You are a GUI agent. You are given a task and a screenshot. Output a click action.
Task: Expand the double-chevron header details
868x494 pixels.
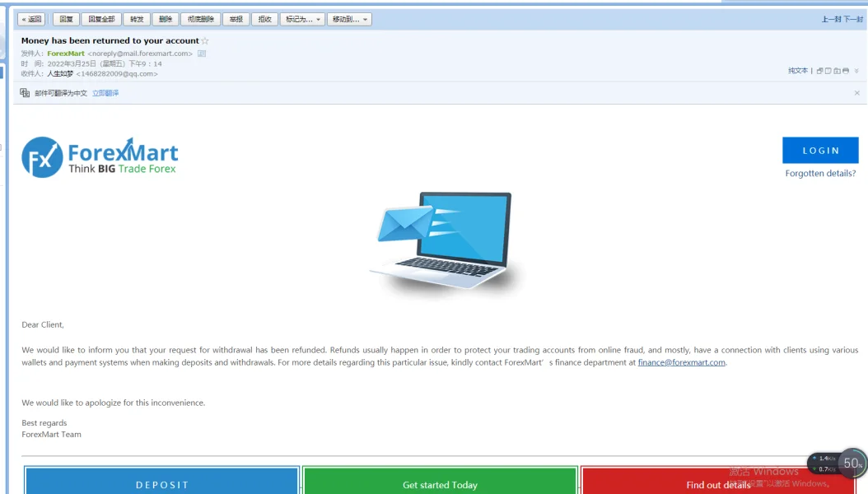point(856,71)
